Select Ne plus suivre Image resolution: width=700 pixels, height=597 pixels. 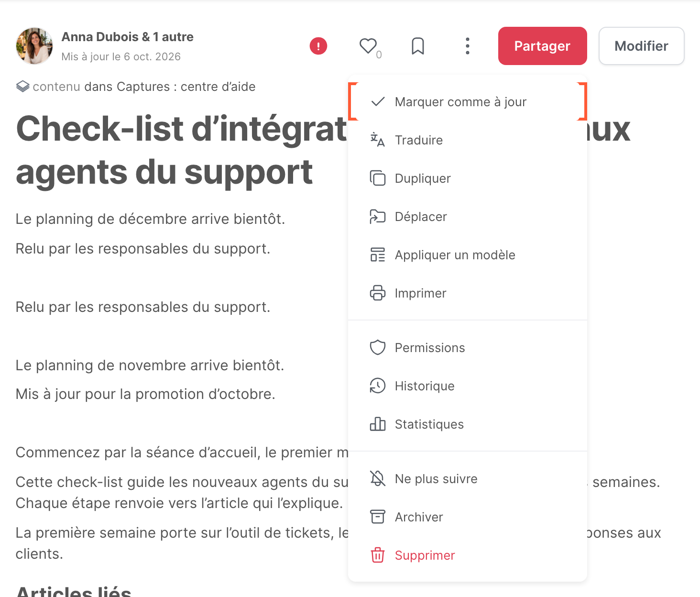tap(468, 479)
